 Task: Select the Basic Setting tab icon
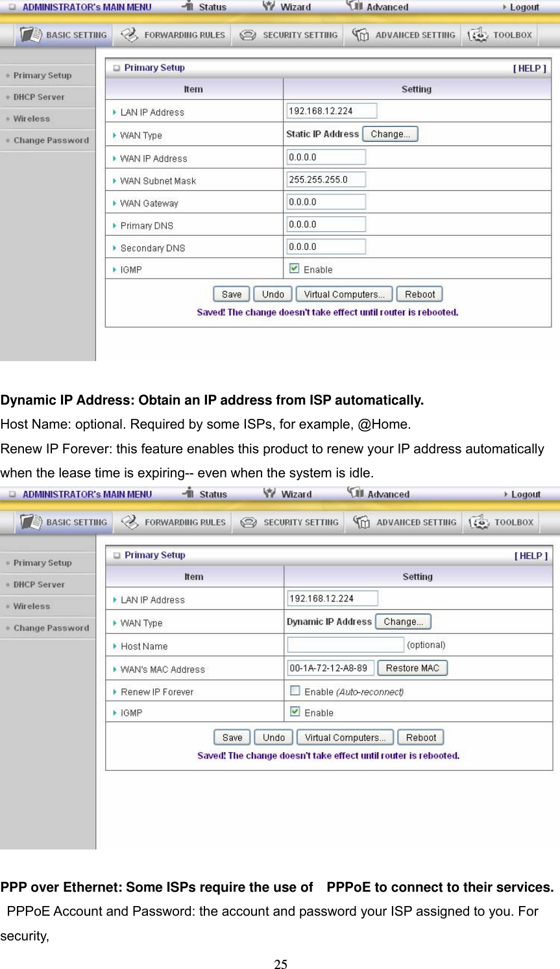[x=31, y=34]
